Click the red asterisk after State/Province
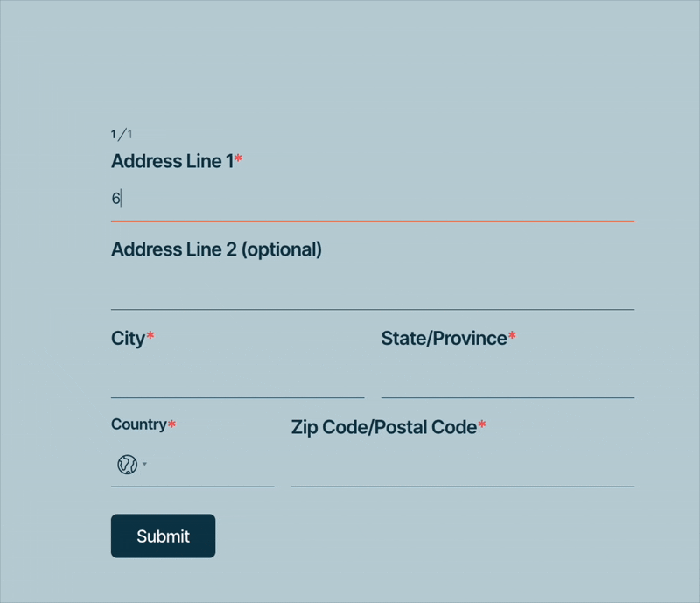 [512, 337]
